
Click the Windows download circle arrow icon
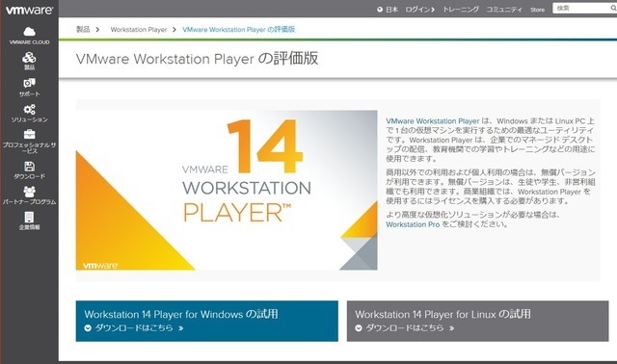pos(88,327)
